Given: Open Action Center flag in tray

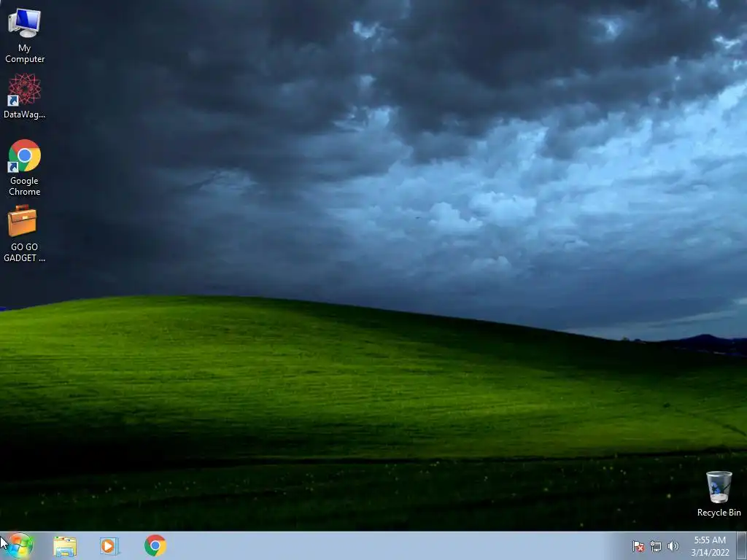Looking at the screenshot, I should coord(638,546).
